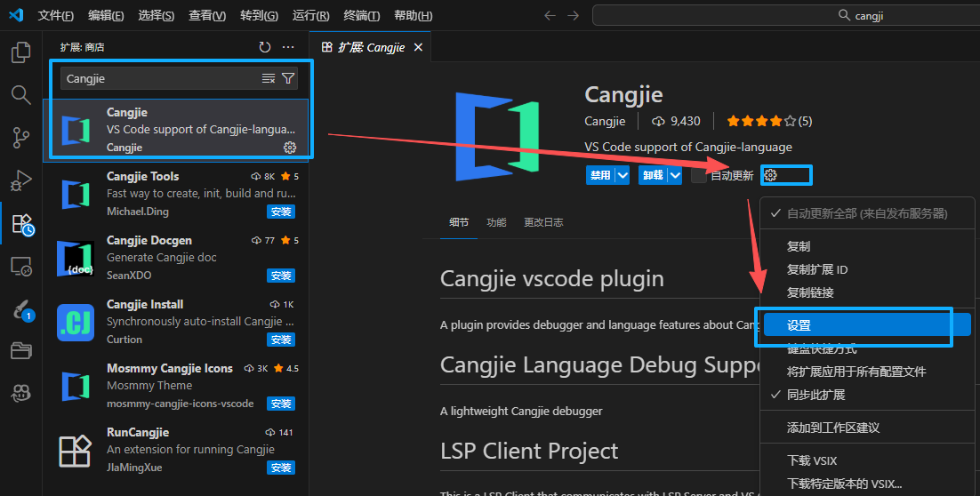The height and width of the screenshot is (496, 980).
Task: Refresh the extensions marketplace list
Action: coord(265,47)
